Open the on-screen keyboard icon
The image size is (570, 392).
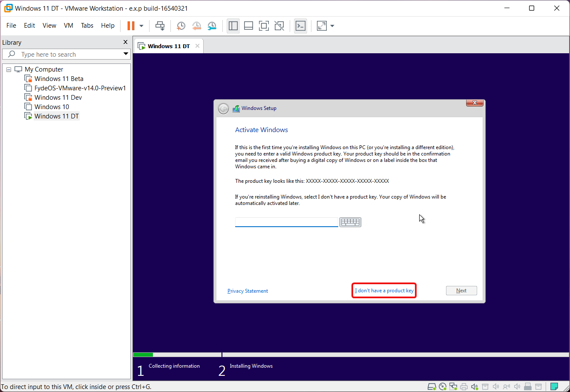point(350,222)
